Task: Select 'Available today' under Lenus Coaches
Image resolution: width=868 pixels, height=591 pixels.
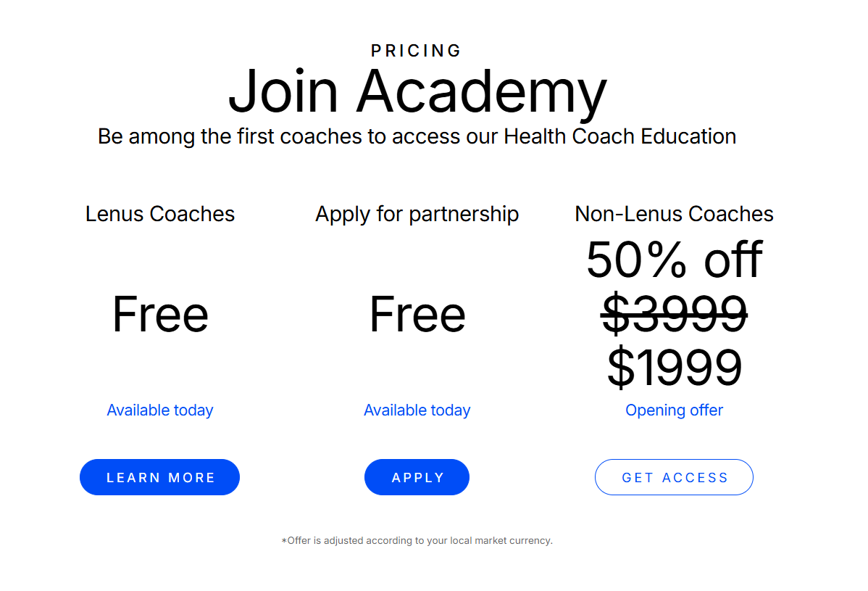Action: click(160, 410)
